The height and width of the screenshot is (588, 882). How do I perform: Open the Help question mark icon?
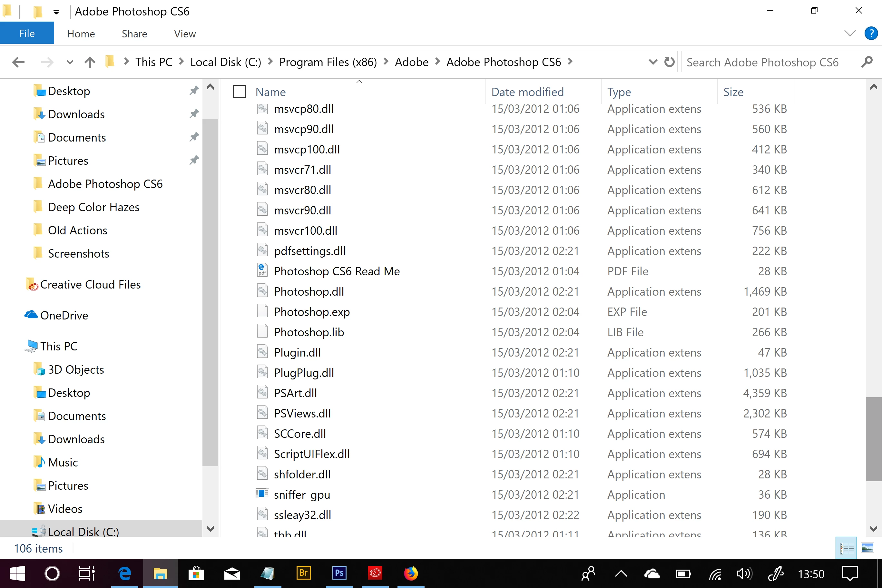coord(871,34)
